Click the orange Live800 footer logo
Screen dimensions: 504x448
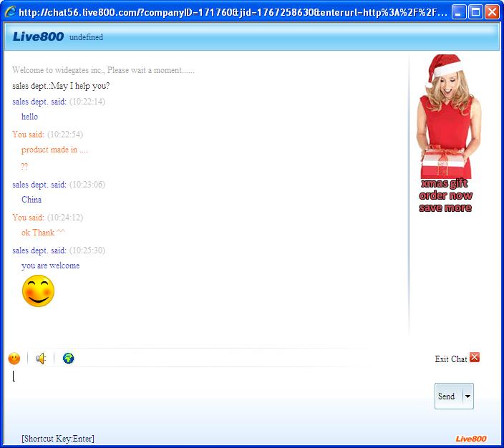(x=471, y=439)
